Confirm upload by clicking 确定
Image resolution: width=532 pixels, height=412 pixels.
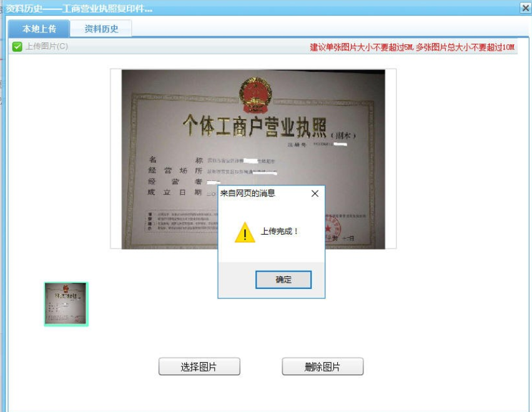pyautogui.click(x=283, y=279)
